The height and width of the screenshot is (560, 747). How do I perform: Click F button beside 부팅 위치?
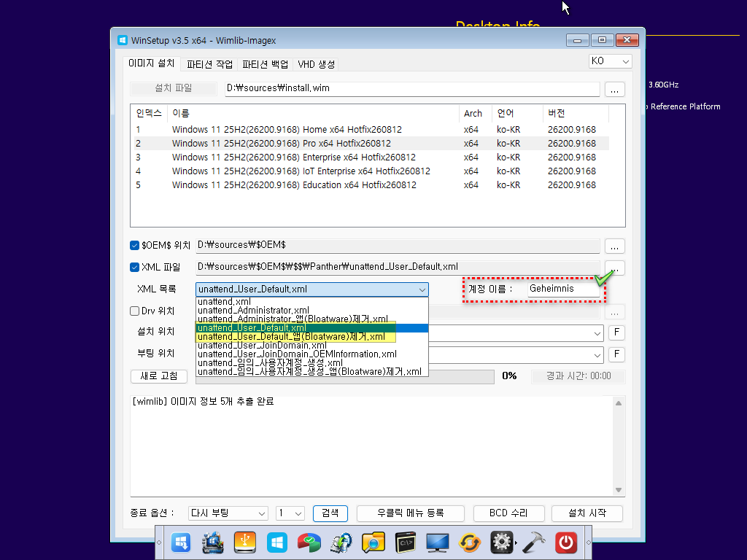pos(616,354)
